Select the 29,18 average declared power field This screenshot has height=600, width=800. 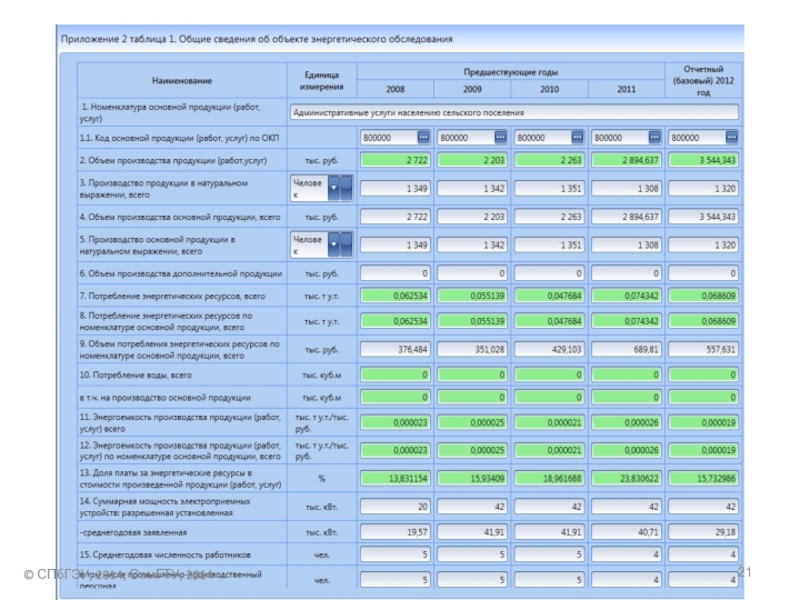coord(704,533)
